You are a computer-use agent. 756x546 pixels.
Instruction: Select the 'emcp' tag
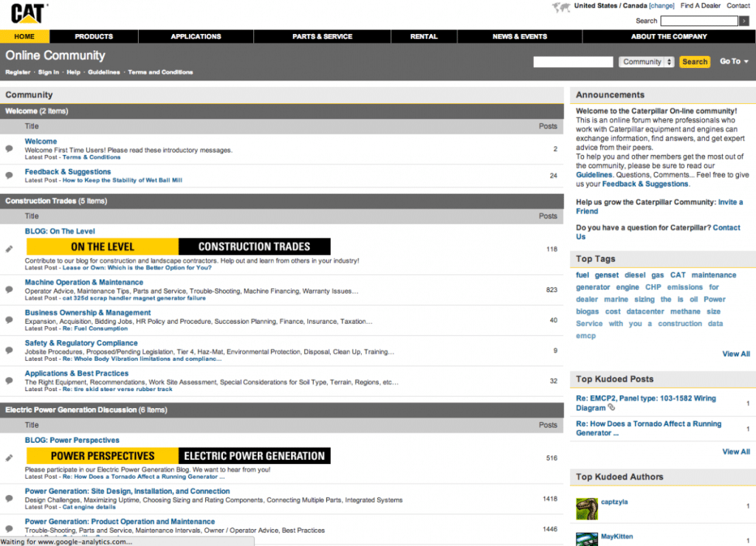(x=585, y=336)
